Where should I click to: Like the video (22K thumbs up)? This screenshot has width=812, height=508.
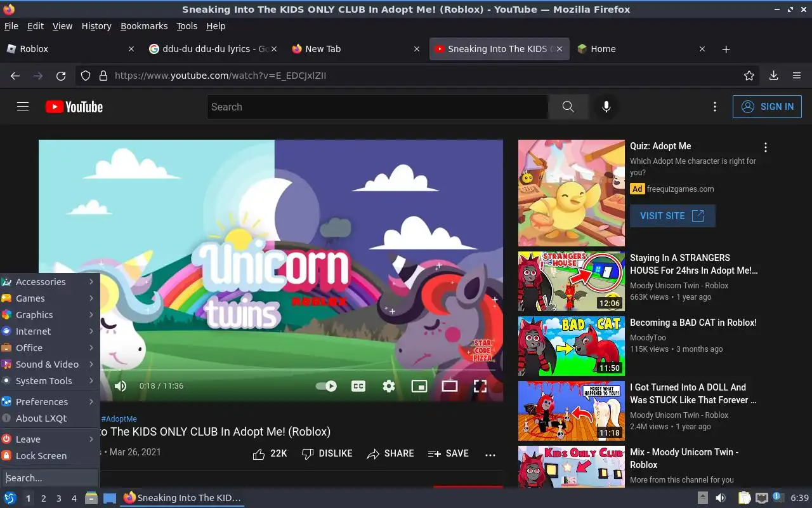point(270,453)
